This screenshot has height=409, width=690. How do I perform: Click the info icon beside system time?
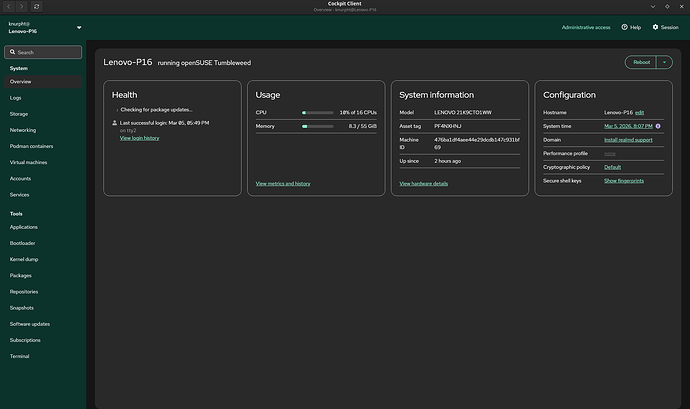pos(658,126)
